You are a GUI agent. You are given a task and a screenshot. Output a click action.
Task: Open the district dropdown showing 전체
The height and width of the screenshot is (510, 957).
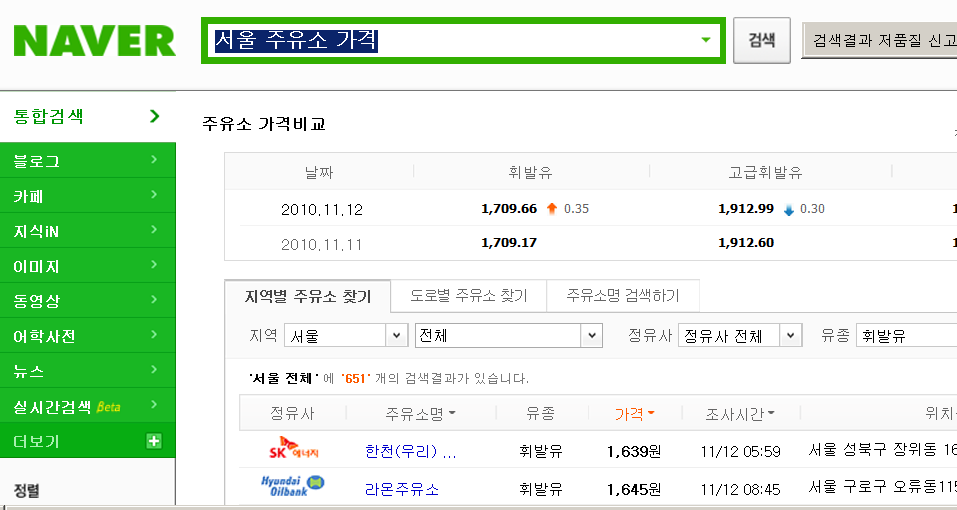[508, 336]
